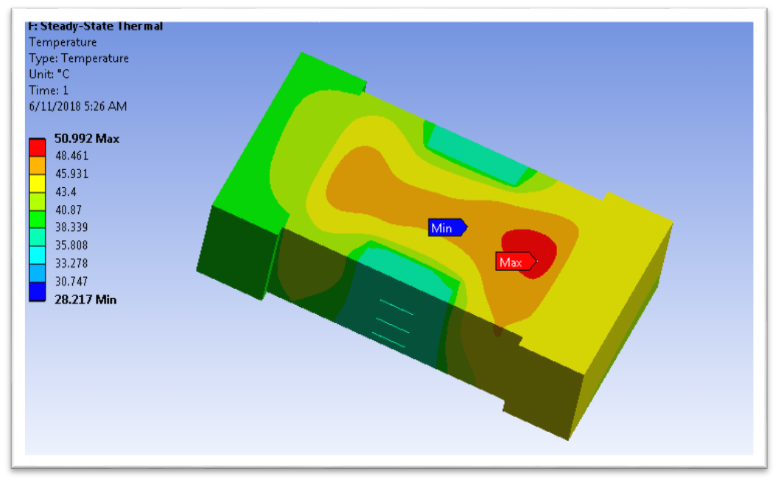Select the F: Steady-State Thermal title text
778x482 pixels.
[x=94, y=26]
